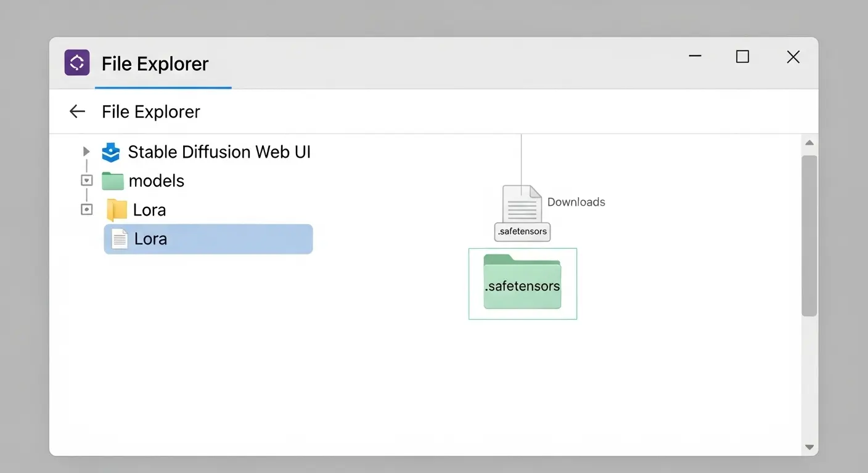This screenshot has width=868, height=473.
Task: Click the purple File Explorer app icon
Action: [x=77, y=63]
